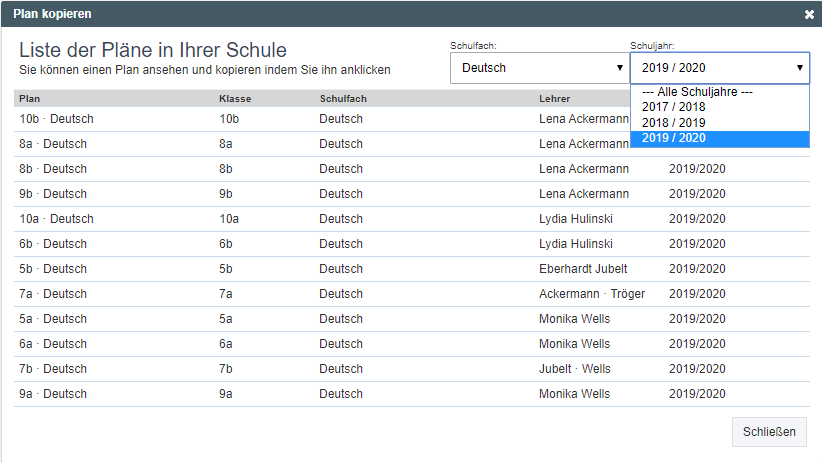
Task: Open plan 6b · Deutsch by Lydia Hulinski
Action: click(x=53, y=244)
